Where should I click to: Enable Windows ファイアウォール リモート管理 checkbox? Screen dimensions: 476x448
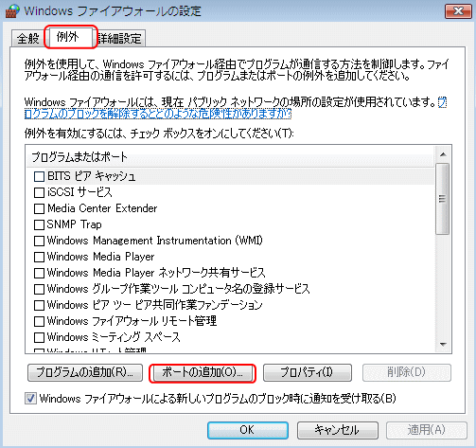[39, 321]
